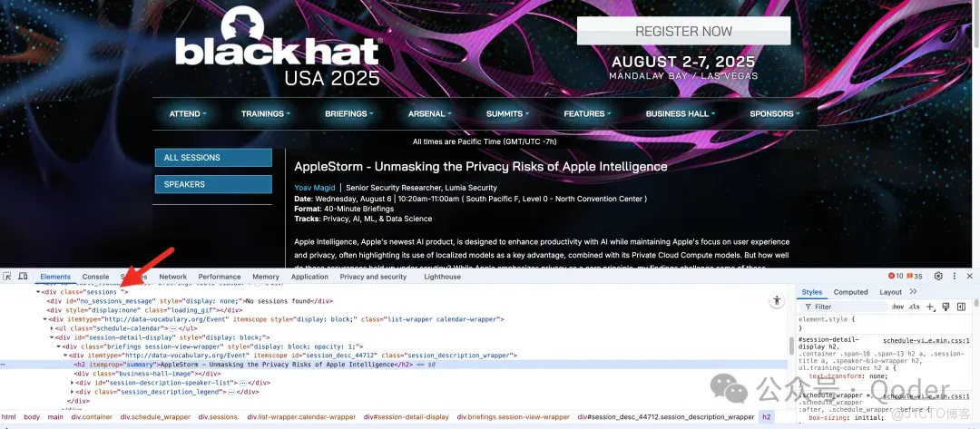Open the Yoav Magid speaker link
This screenshot has height=429, width=980.
(x=314, y=188)
